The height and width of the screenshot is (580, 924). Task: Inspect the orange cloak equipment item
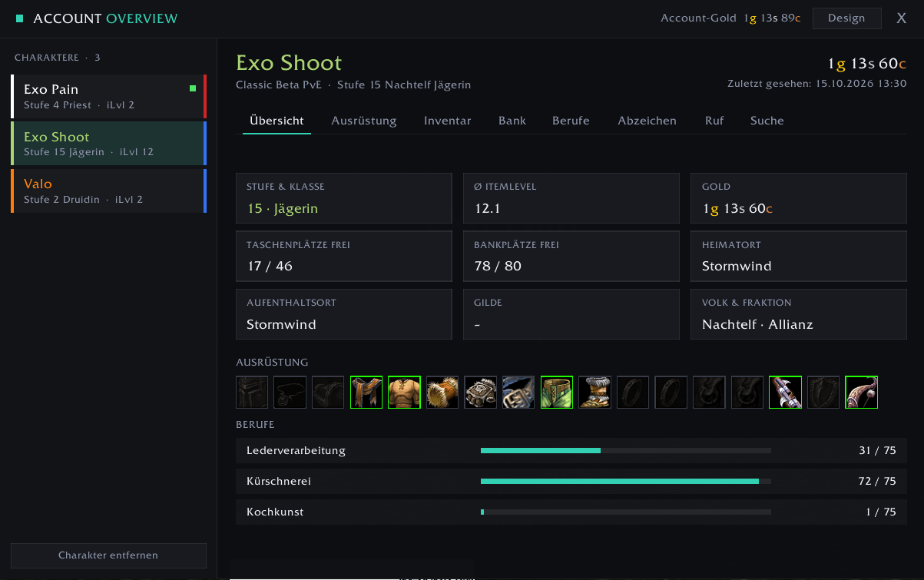click(366, 392)
